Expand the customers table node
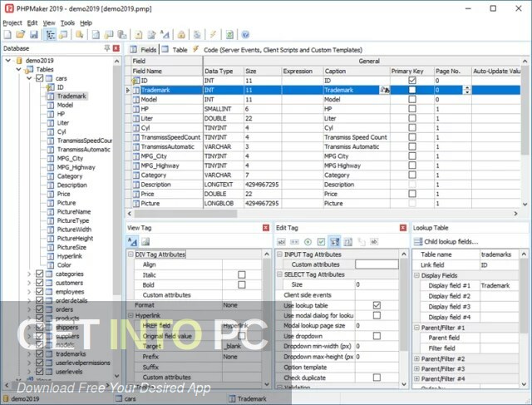The width and height of the screenshot is (532, 405). 29,283
